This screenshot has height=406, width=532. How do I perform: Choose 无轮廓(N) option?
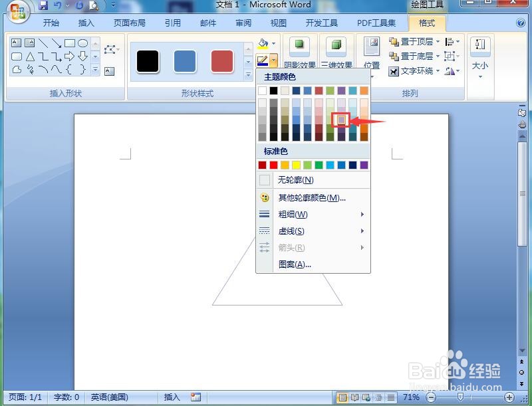[x=313, y=180]
